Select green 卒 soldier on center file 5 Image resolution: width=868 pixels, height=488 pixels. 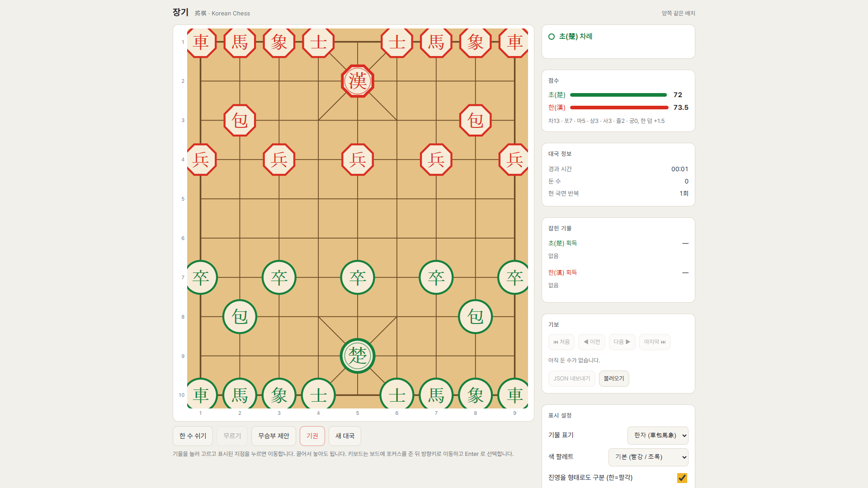point(357,277)
